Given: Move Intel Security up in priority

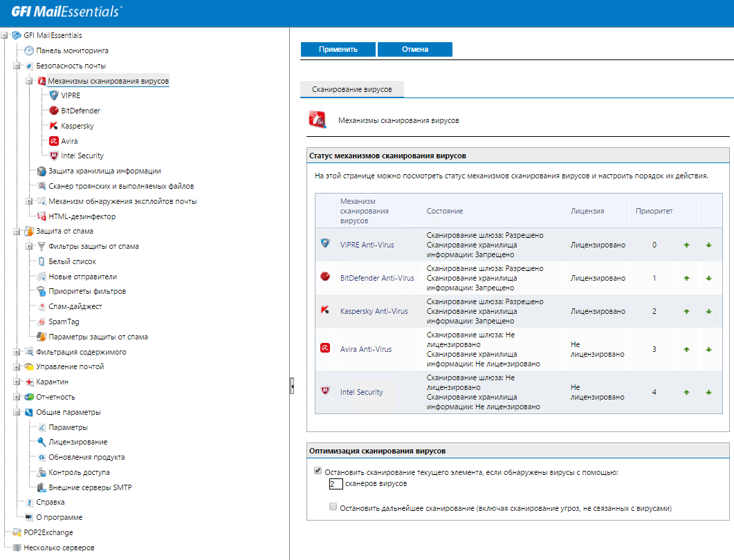Looking at the screenshot, I should coord(686,393).
